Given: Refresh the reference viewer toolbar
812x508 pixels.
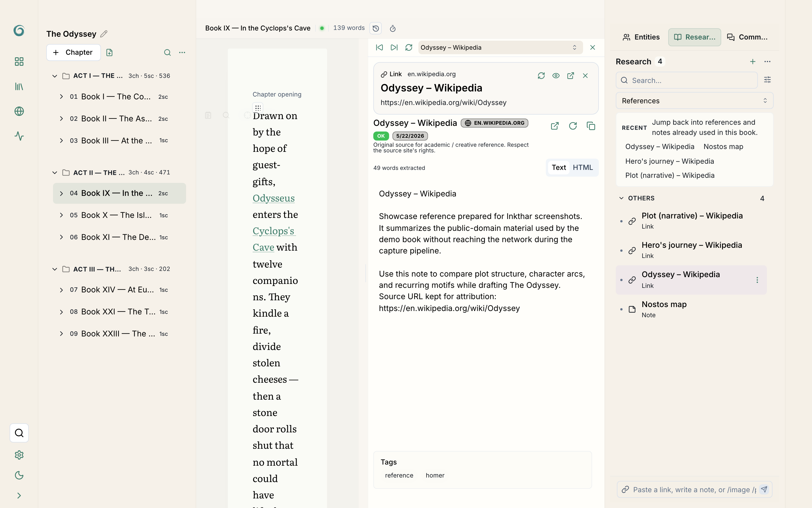Looking at the screenshot, I should coord(409,47).
